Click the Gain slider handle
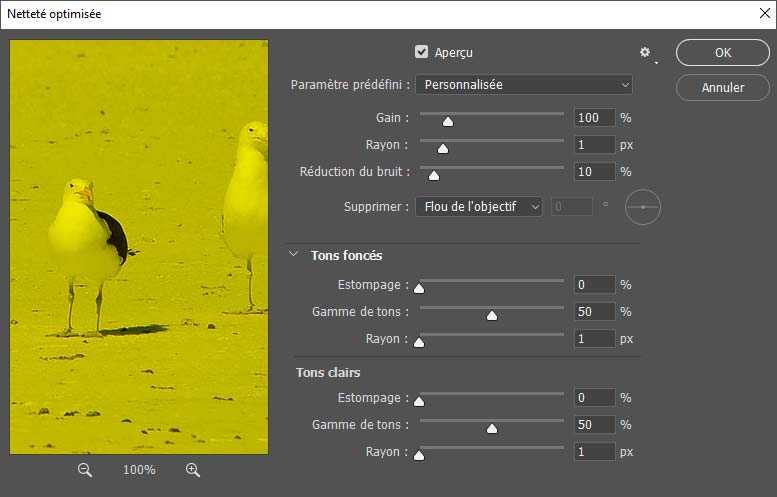 tap(448, 122)
